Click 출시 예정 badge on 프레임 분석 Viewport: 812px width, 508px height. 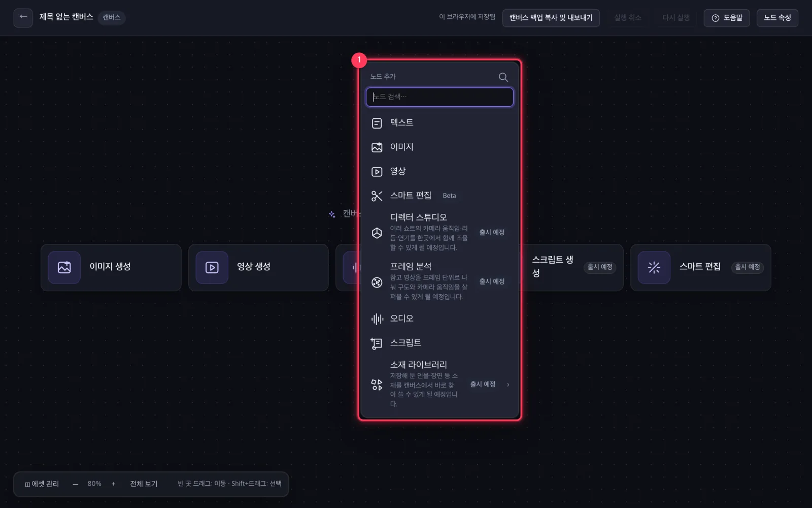pyautogui.click(x=492, y=282)
